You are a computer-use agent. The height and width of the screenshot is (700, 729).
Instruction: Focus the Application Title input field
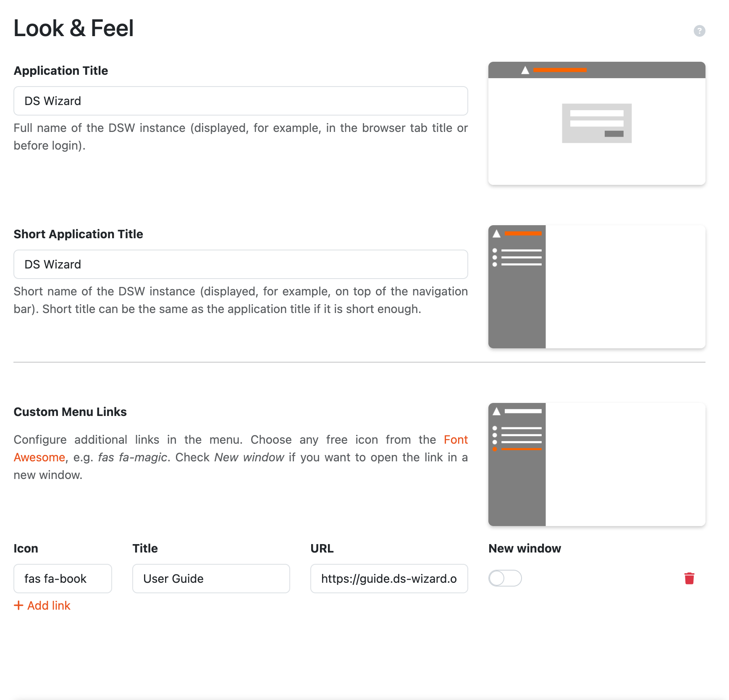pyautogui.click(x=241, y=101)
